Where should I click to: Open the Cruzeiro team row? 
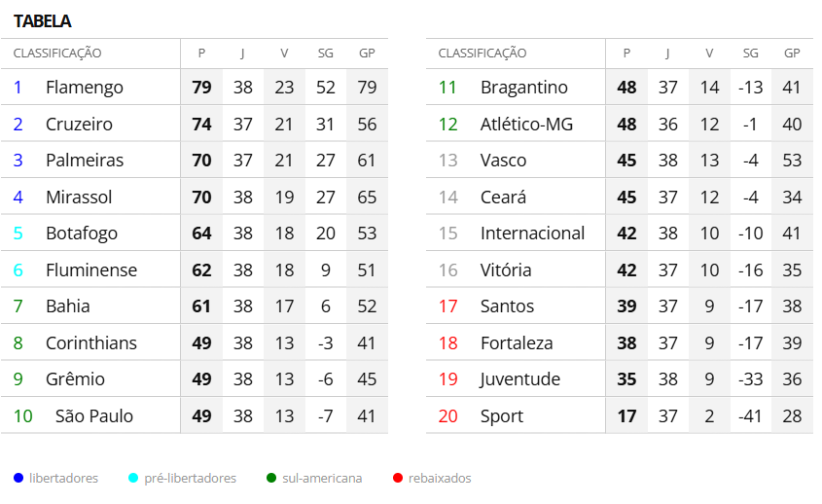pos(79,125)
